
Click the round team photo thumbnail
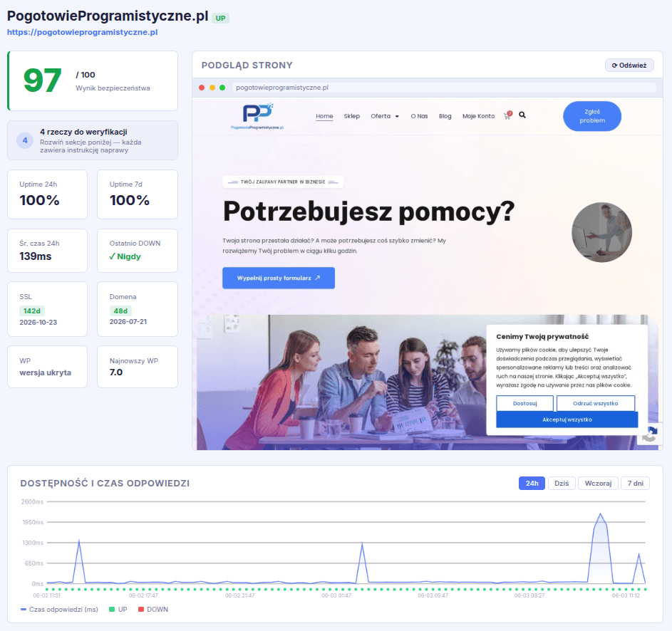click(601, 232)
